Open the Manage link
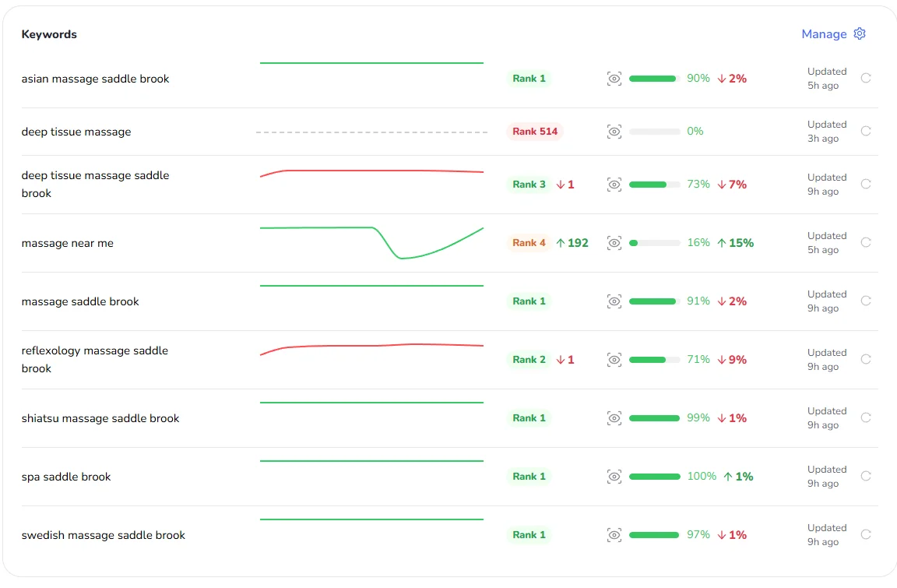 click(824, 34)
